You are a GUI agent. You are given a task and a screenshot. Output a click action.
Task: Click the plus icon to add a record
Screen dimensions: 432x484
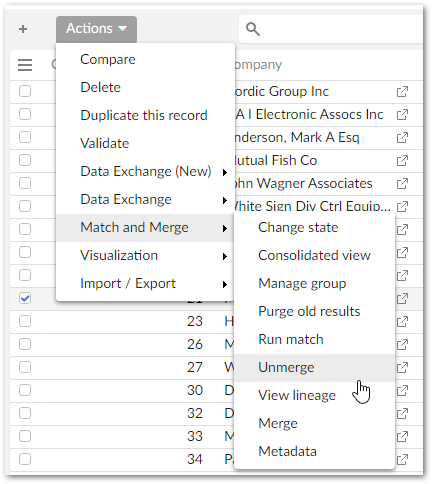(23, 29)
